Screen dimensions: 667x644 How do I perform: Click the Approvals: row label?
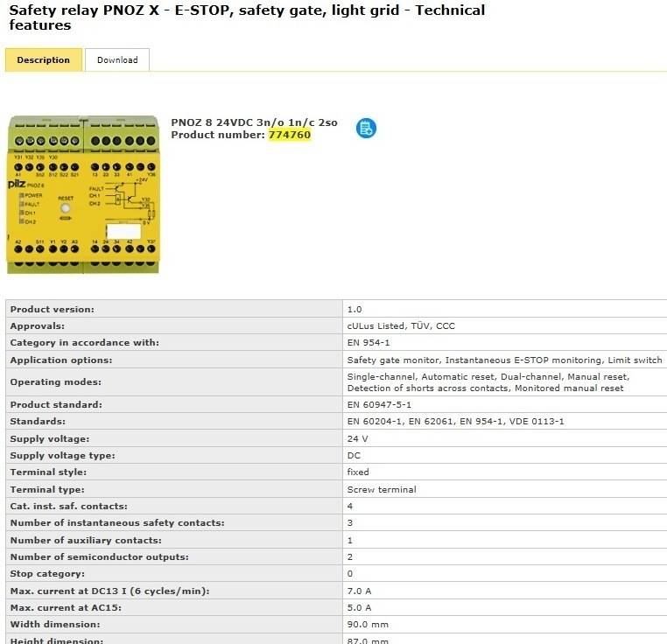coord(38,325)
